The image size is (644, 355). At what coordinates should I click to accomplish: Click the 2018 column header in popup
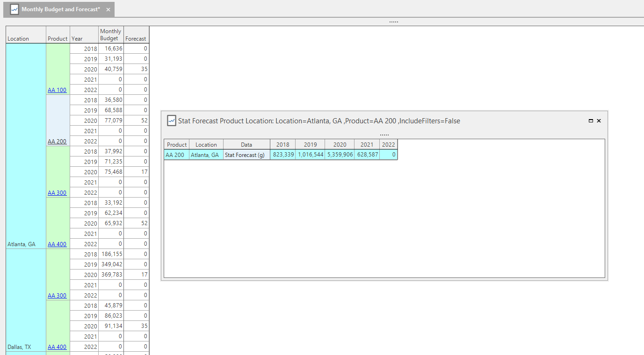[x=283, y=145]
